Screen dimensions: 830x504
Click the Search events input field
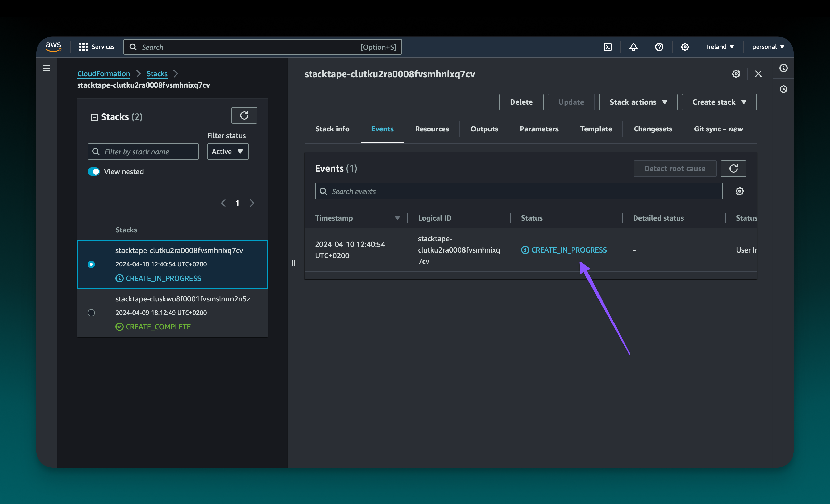coord(518,191)
